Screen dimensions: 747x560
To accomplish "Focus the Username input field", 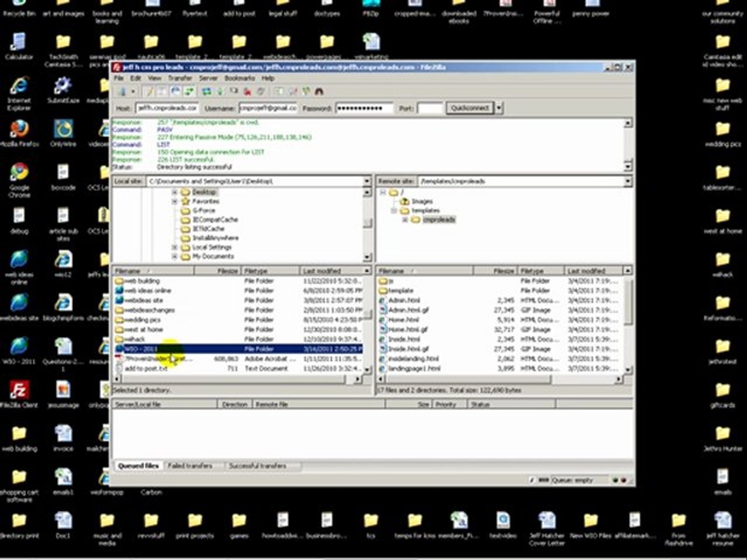I will pyautogui.click(x=268, y=108).
